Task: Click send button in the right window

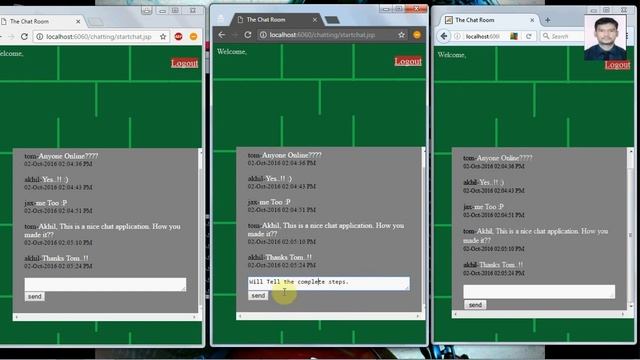Action: (475, 305)
